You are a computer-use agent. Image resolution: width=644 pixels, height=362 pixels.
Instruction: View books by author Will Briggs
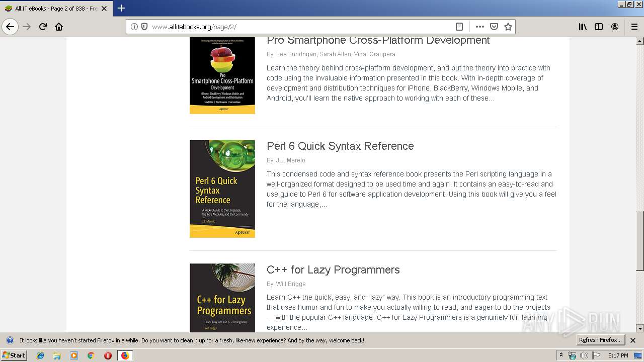[x=291, y=284]
